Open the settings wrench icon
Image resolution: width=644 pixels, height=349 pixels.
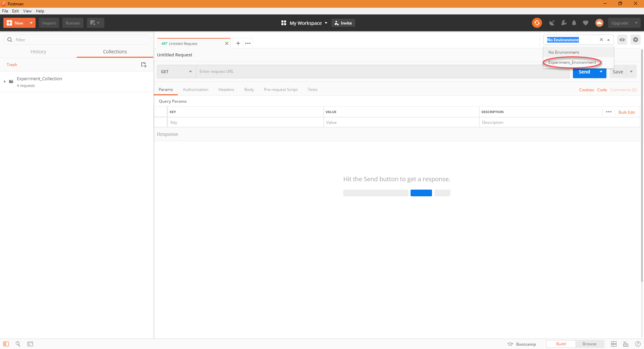point(563,23)
